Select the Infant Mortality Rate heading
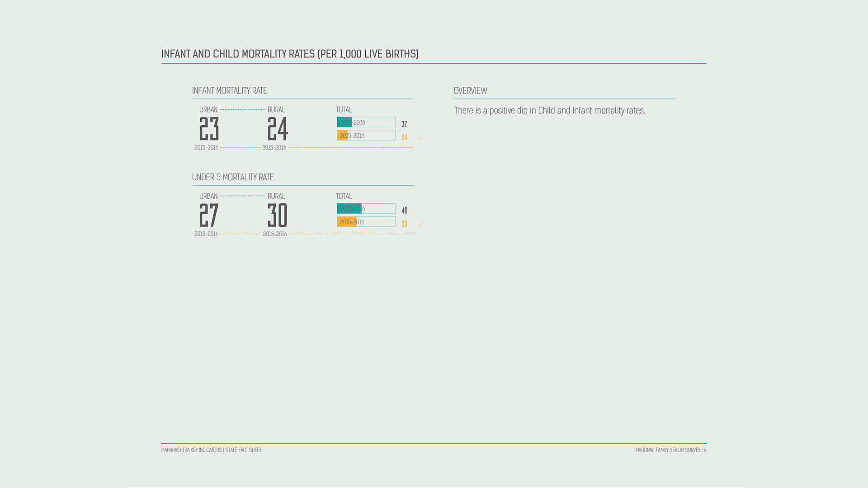The image size is (868, 488). (x=230, y=91)
